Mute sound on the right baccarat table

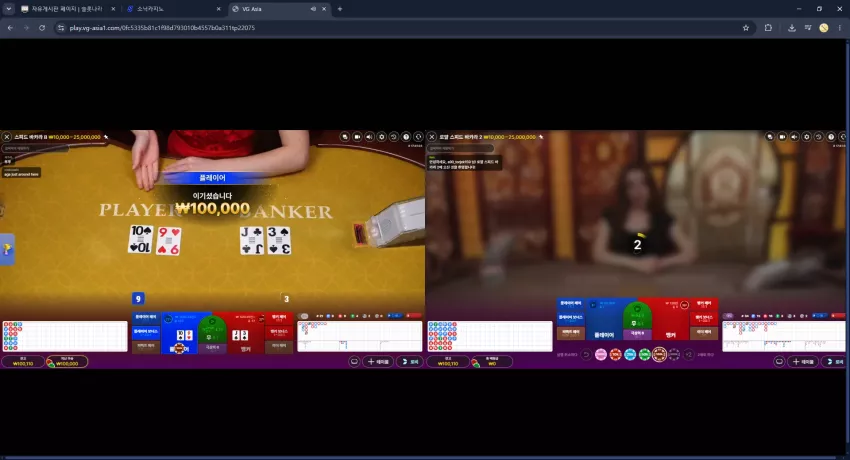[794, 137]
